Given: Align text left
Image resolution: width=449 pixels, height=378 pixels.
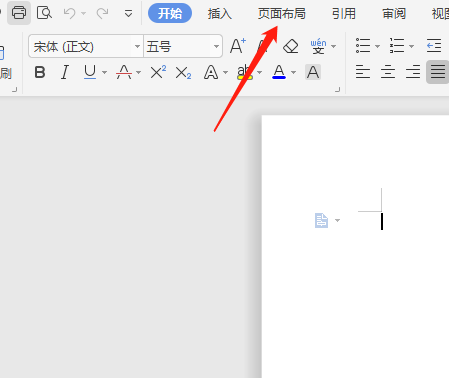Looking at the screenshot, I should 363,72.
